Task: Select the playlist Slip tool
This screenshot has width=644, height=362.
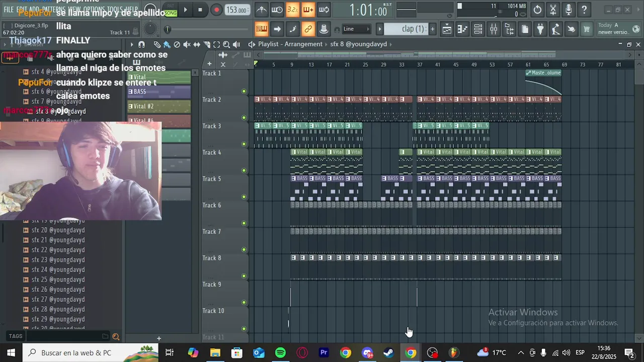Action: click(197, 44)
